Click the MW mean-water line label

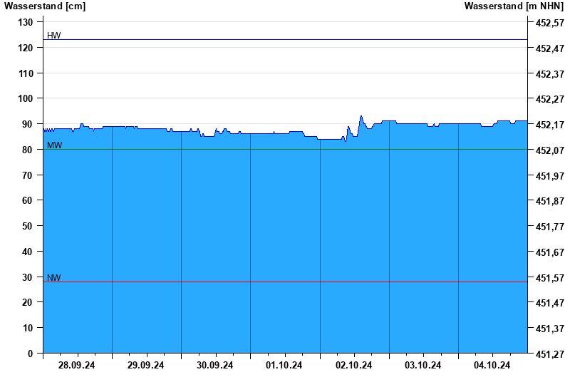(53, 145)
